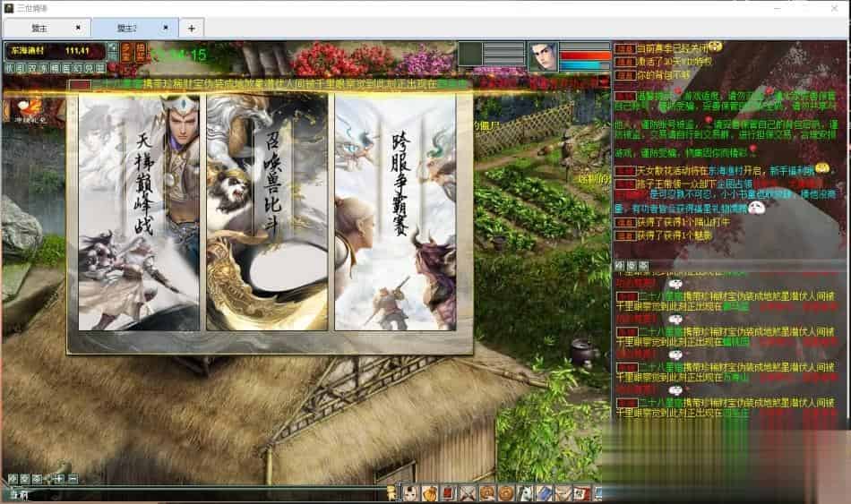The width and height of the screenshot is (851, 504).
Task: Click the player character portrait
Action: pos(543,56)
